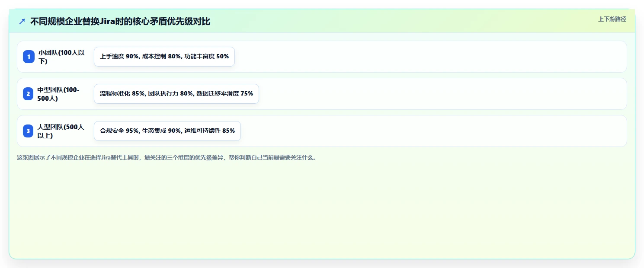Select the 小团队(100人以下) label
The image size is (644, 268).
[x=61, y=57]
